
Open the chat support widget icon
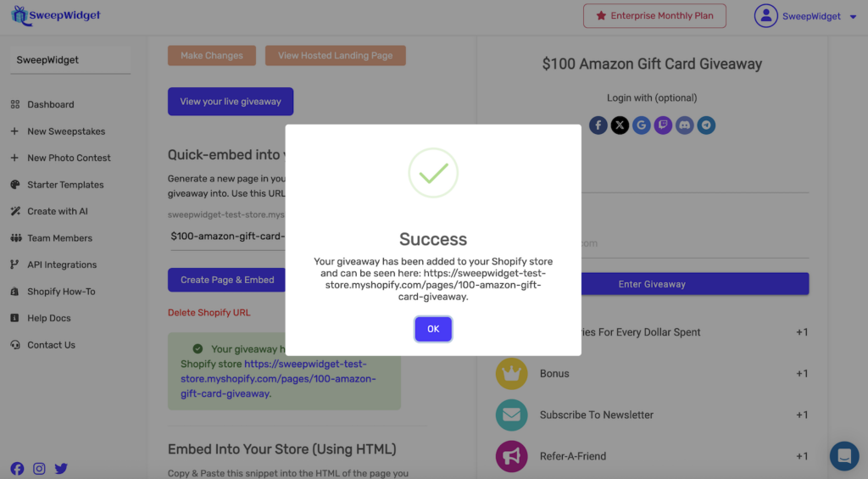pyautogui.click(x=844, y=456)
